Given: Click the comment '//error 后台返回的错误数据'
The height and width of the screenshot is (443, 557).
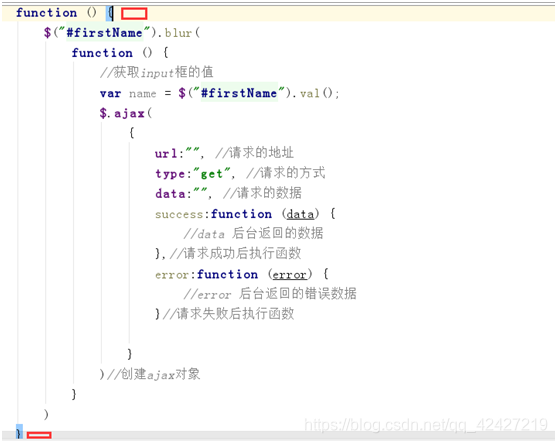Looking at the screenshot, I should [x=270, y=294].
